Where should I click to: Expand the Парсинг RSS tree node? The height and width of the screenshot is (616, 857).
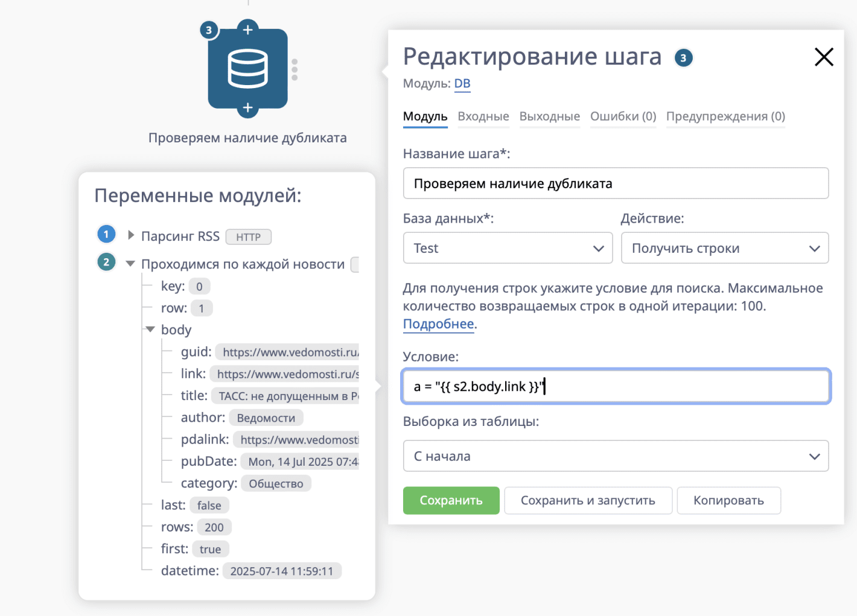click(130, 236)
